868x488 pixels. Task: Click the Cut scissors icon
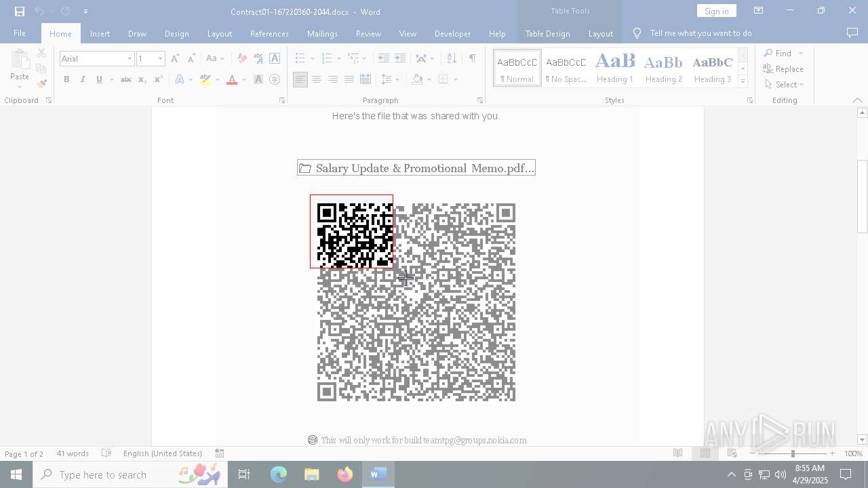point(41,53)
